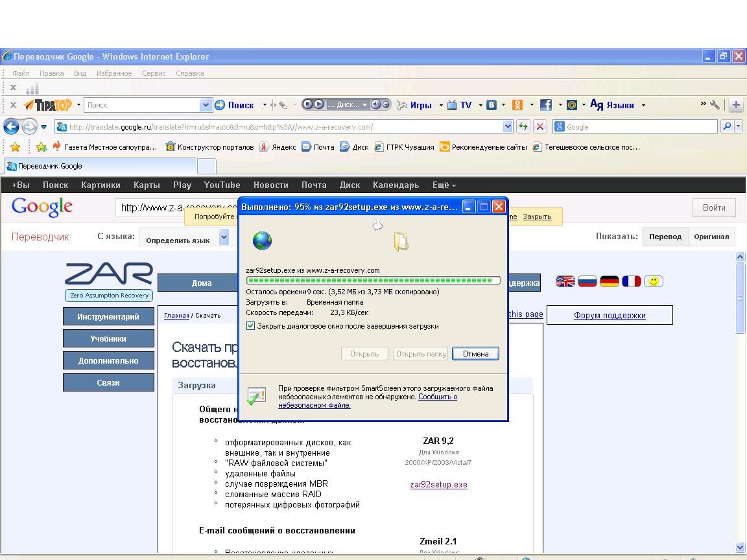Click the browser Back arrow button
This screenshot has height=560, width=747.
12,126
